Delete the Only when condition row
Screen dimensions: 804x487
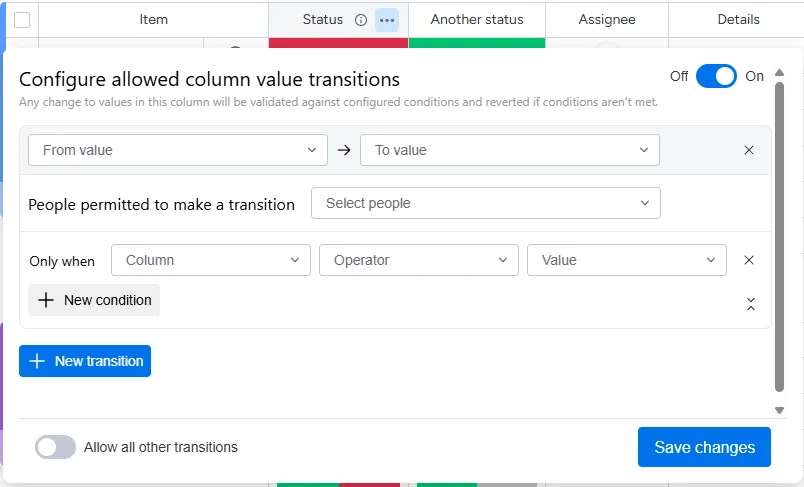pyautogui.click(x=749, y=260)
